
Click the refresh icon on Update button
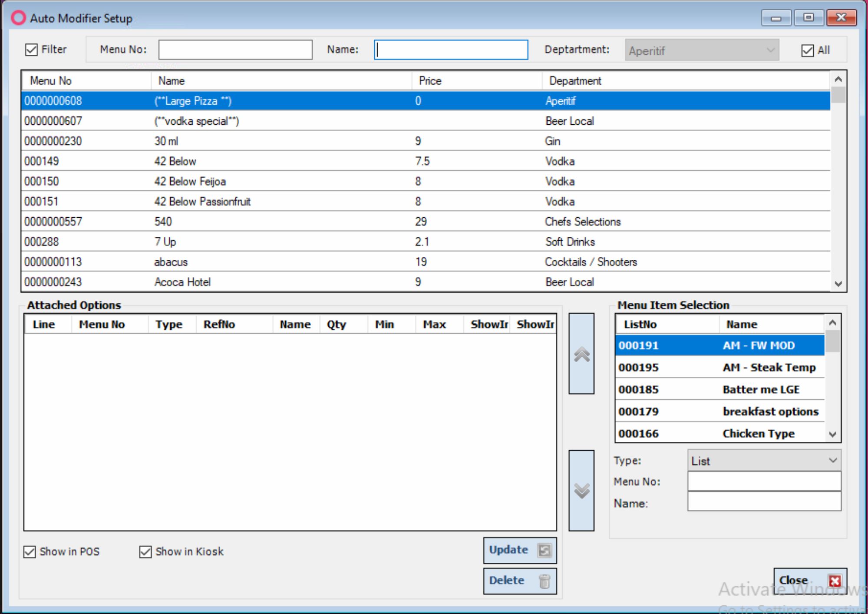(x=545, y=550)
